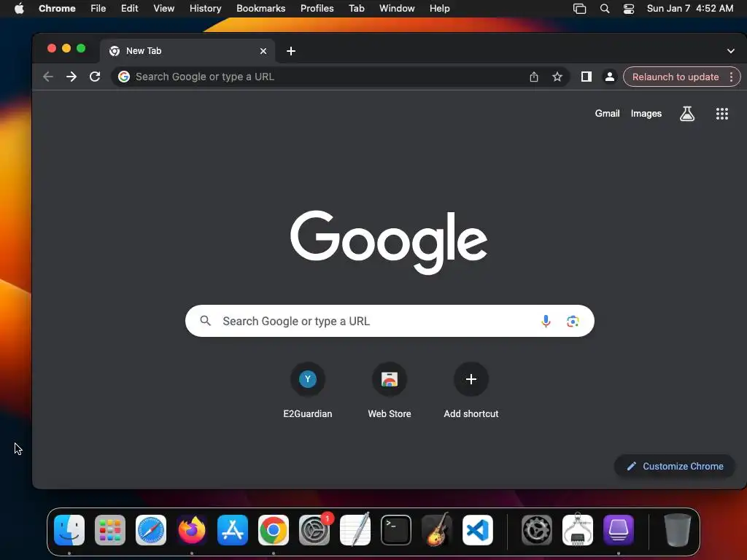Open the profile avatar icon

[x=609, y=77]
